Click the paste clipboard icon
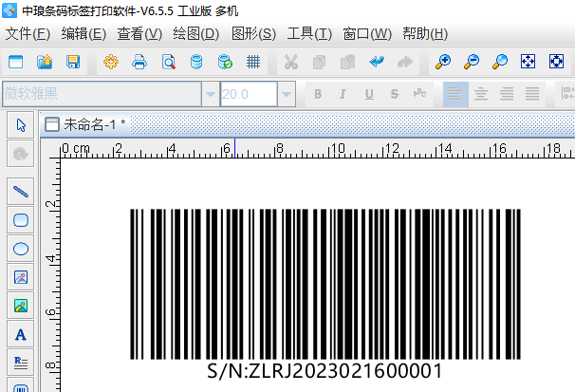The width and height of the screenshot is (575, 392). pyautogui.click(x=347, y=62)
